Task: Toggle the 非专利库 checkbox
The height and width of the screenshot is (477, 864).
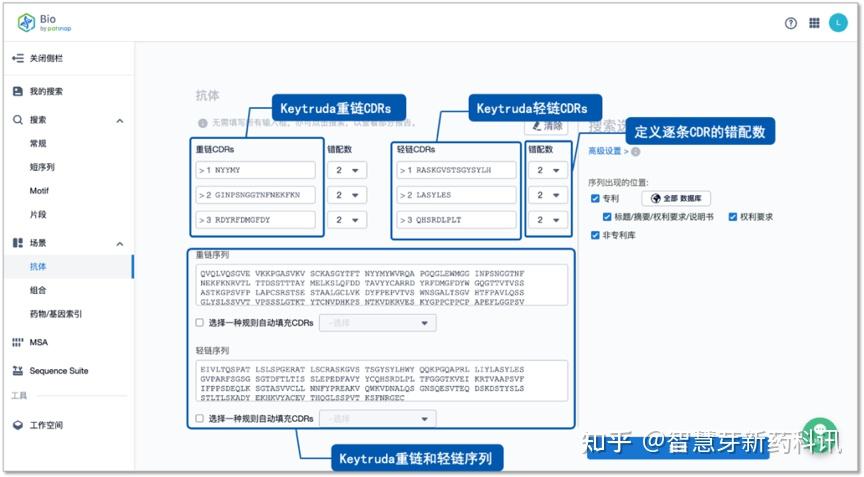Action: [595, 235]
